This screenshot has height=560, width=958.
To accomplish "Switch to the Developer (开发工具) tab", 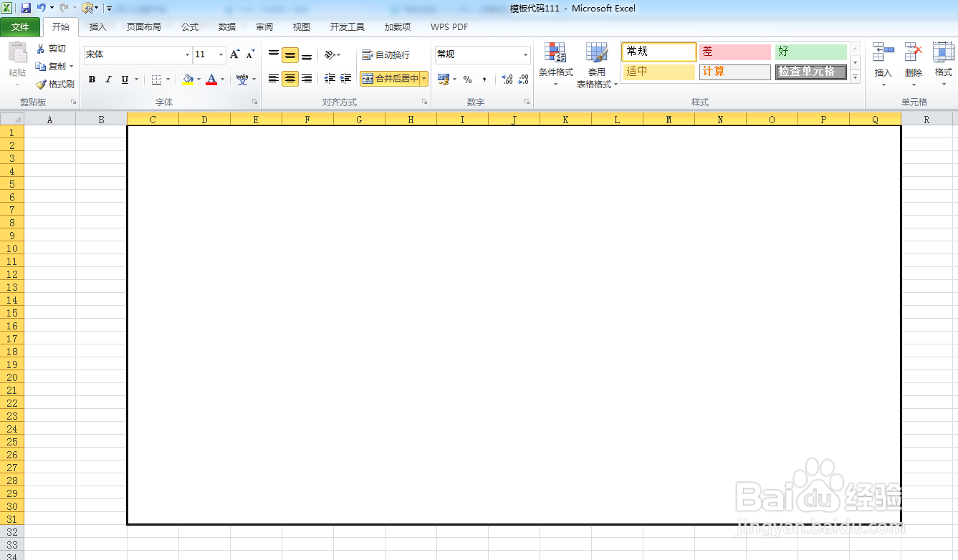I will point(348,27).
